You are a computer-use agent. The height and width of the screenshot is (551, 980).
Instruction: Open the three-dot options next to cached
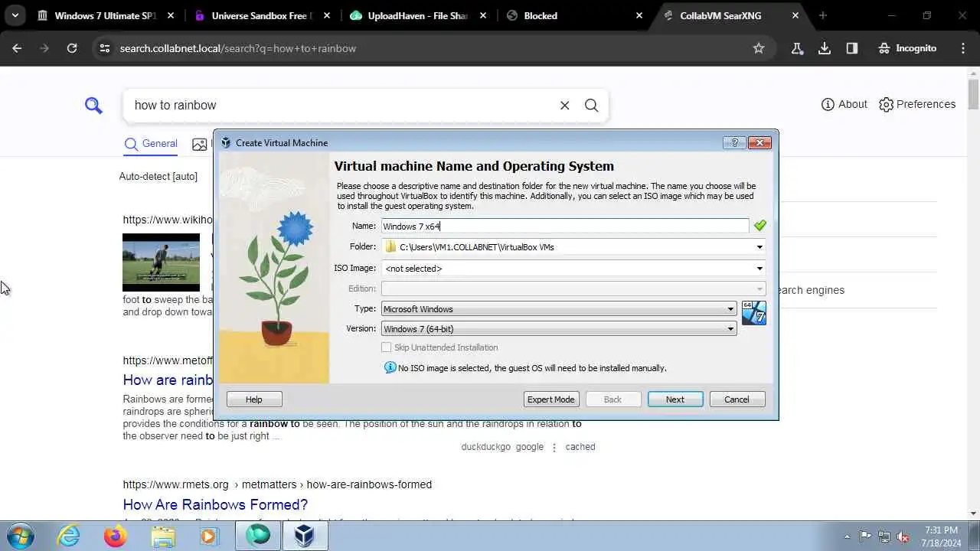tap(554, 447)
